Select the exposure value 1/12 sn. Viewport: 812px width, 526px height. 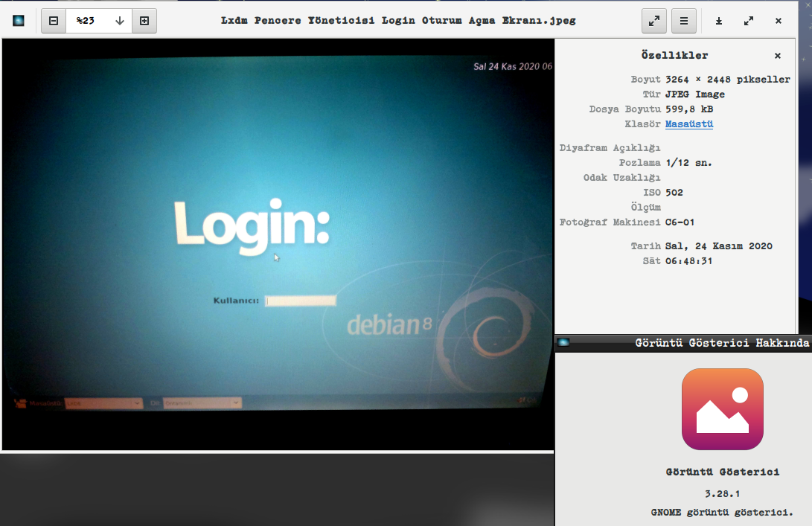[x=688, y=163]
